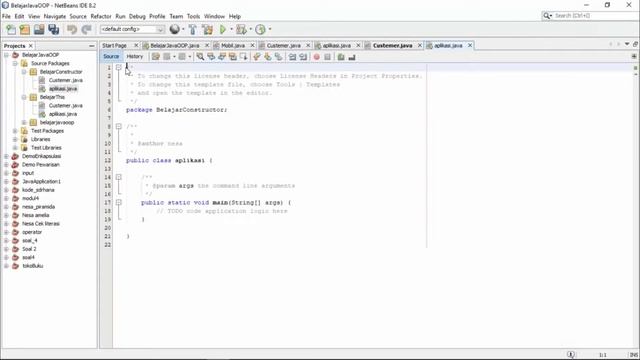Viewport: 640px width, 360px height.
Task: Close the Mobil.java tab
Action: 252,45
